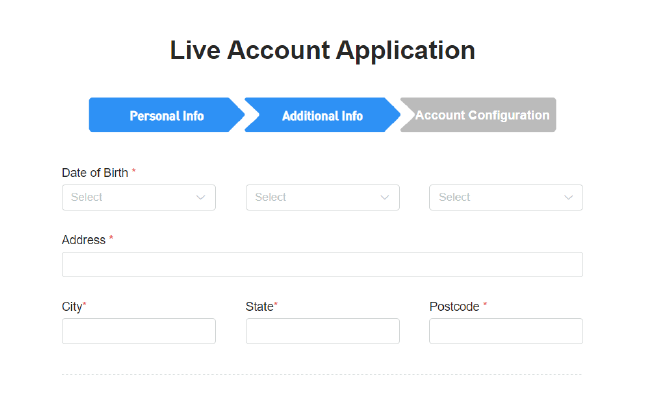Click the Address field label

point(84,240)
